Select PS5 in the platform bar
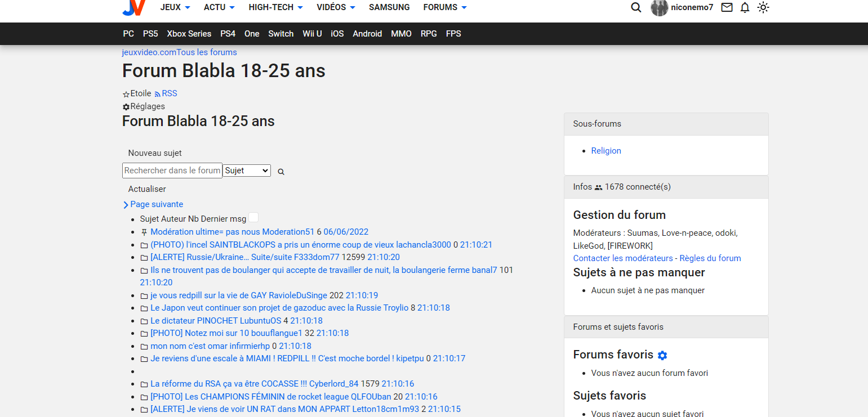This screenshot has width=868, height=417. pos(150,34)
